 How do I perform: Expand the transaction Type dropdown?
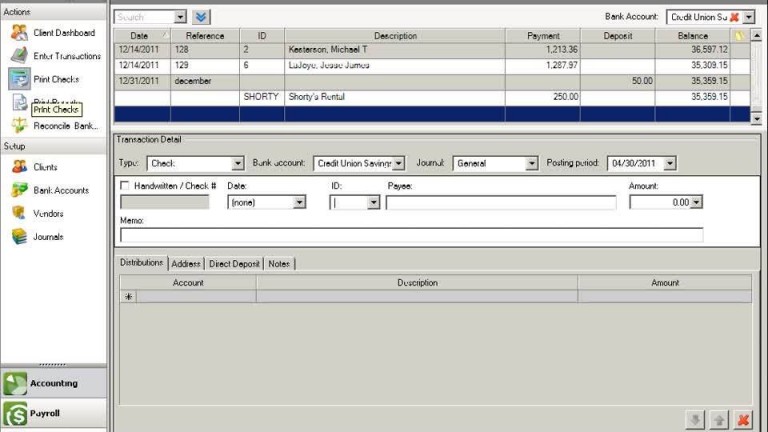pyautogui.click(x=237, y=163)
